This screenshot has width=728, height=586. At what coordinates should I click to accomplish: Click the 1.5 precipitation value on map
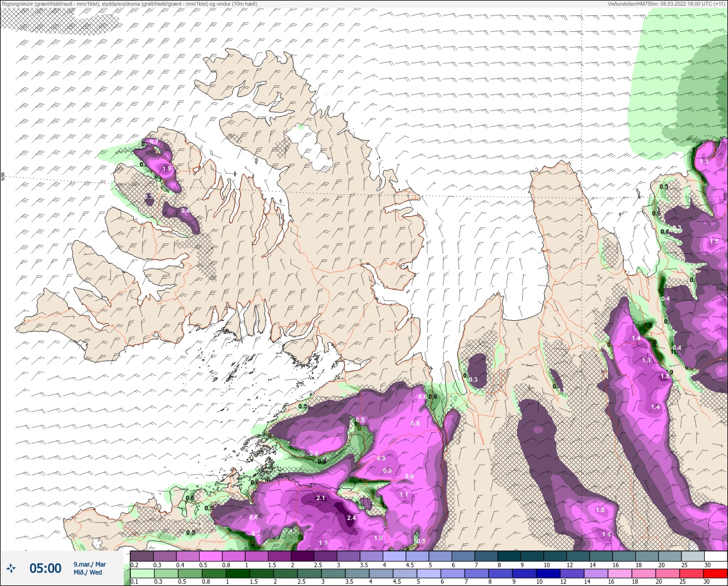[714, 241]
